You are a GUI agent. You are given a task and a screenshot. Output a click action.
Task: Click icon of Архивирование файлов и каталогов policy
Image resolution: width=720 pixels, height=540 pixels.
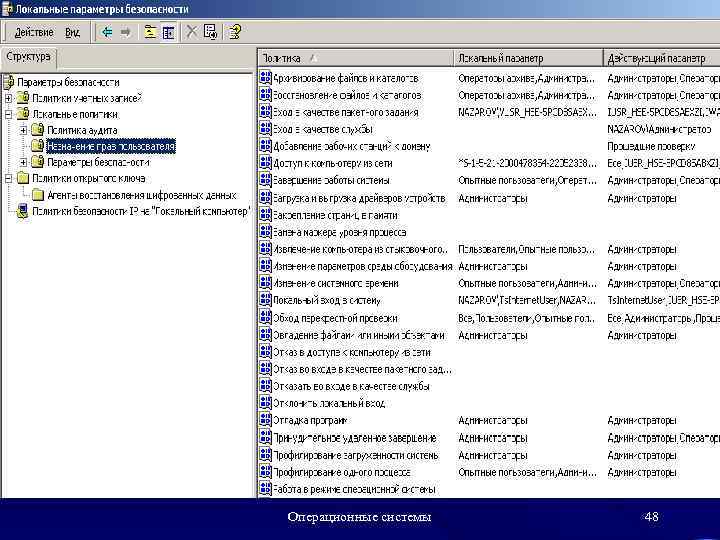click(x=265, y=78)
